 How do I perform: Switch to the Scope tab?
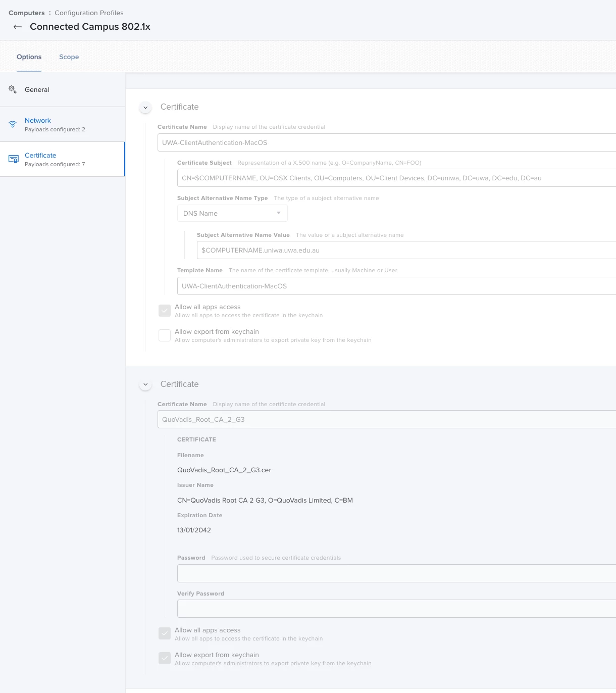click(x=69, y=57)
